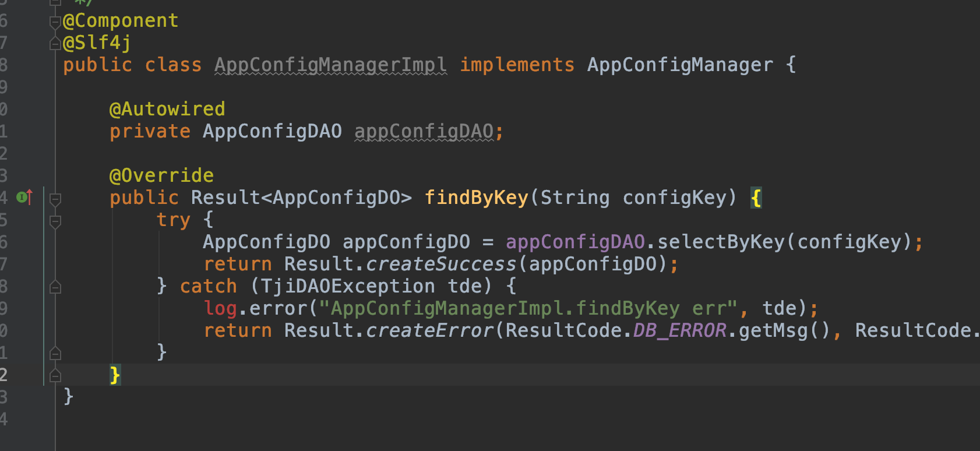Click the @Slf4j annotation
Image resolution: width=980 pixels, height=451 pixels.
click(97, 43)
